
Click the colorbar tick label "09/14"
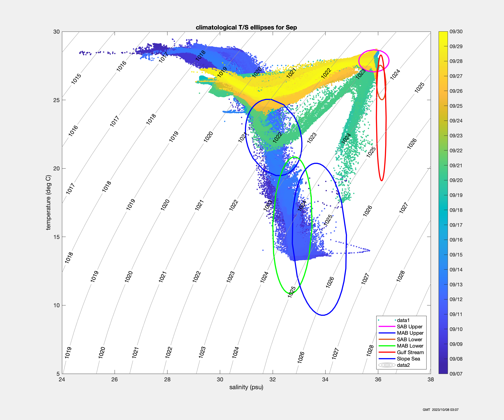coord(456,270)
